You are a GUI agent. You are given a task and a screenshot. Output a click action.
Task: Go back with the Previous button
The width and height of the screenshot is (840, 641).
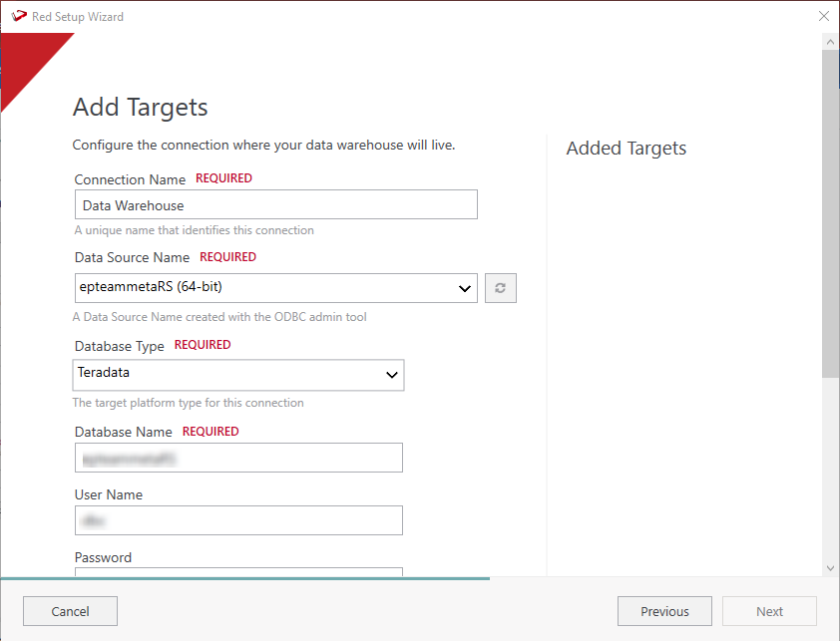tap(664, 611)
